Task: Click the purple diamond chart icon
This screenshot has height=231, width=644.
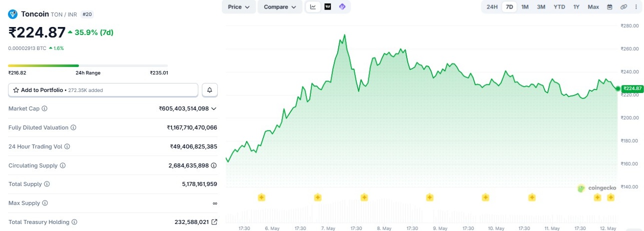Action: [x=342, y=7]
